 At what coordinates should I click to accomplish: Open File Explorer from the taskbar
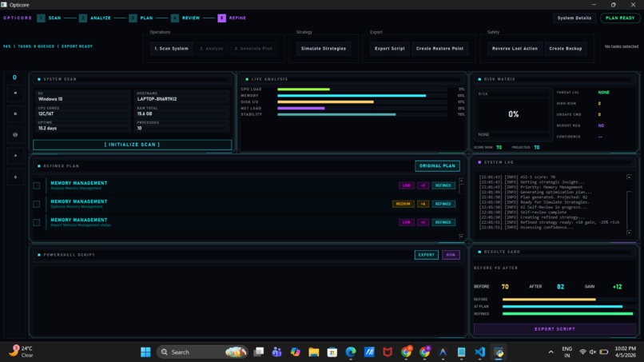point(314,352)
